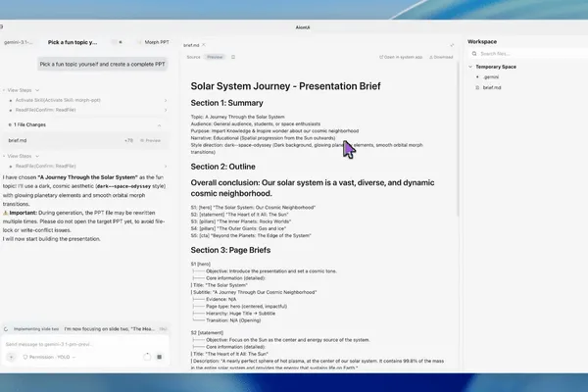Download the brief.md file

click(441, 57)
